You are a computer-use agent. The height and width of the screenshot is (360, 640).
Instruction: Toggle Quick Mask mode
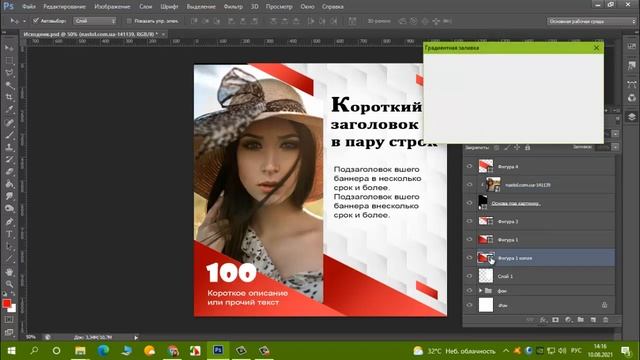pos(9,320)
